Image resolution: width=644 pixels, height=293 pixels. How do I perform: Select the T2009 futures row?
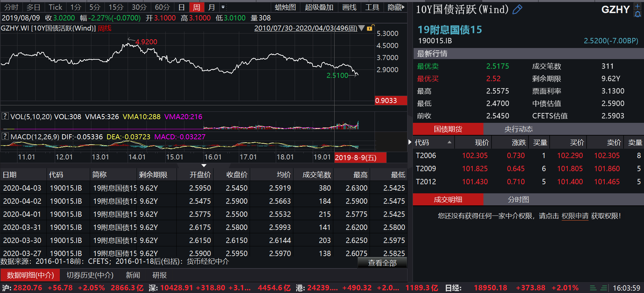pyautogui.click(x=528, y=168)
